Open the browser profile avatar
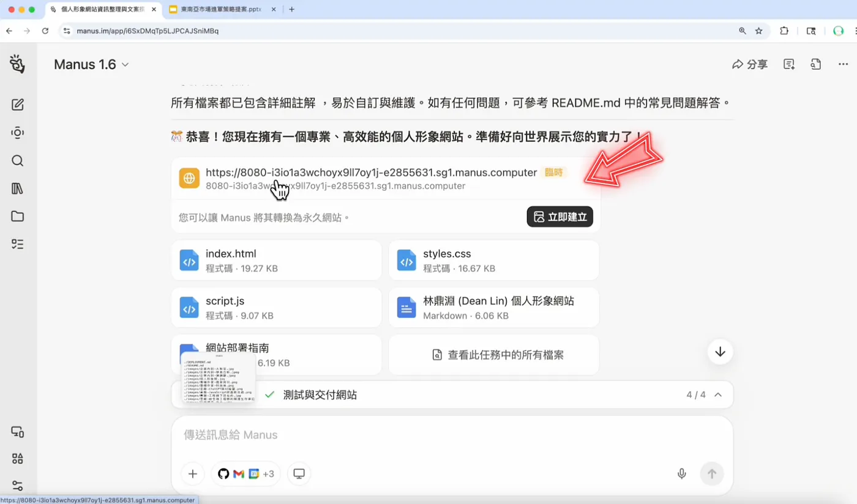 pos(838,31)
